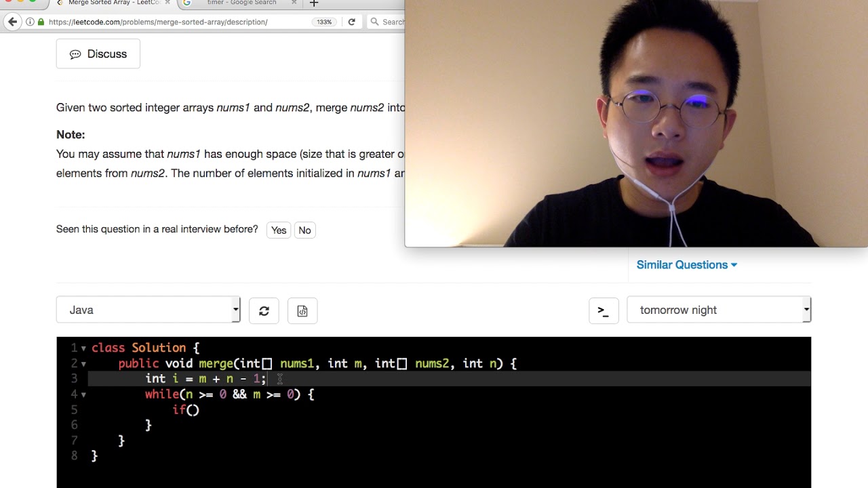Image resolution: width=868 pixels, height=488 pixels.
Task: Answer Yes to seen in interview question
Action: click(279, 230)
